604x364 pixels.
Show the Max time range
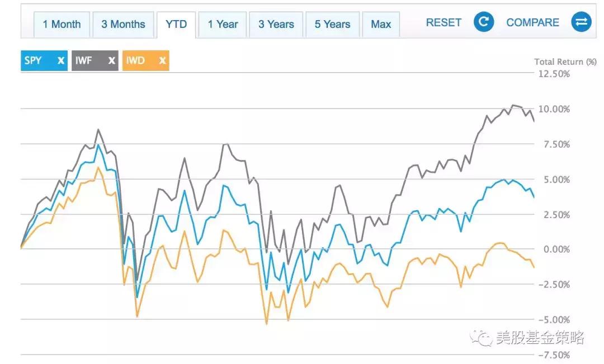tap(381, 25)
